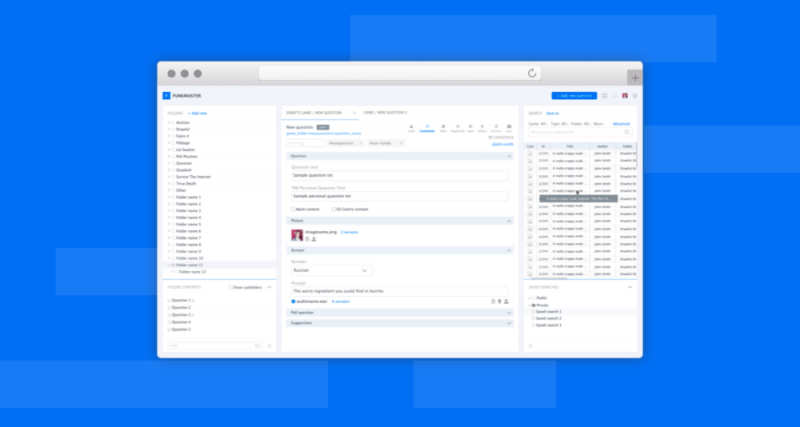The height and width of the screenshot is (427, 800).
Task: Open the settings gear icon in header
Action: [635, 96]
